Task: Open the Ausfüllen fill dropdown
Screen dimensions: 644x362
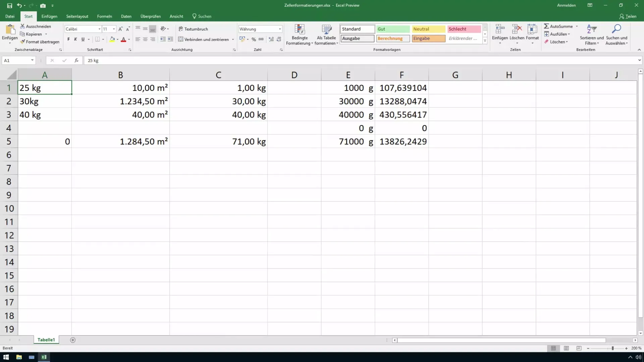Action: click(557, 34)
